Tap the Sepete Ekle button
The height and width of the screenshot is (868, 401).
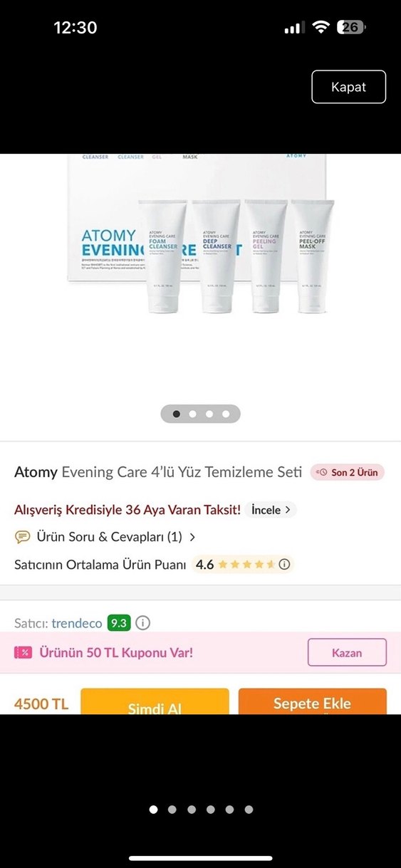point(313,702)
